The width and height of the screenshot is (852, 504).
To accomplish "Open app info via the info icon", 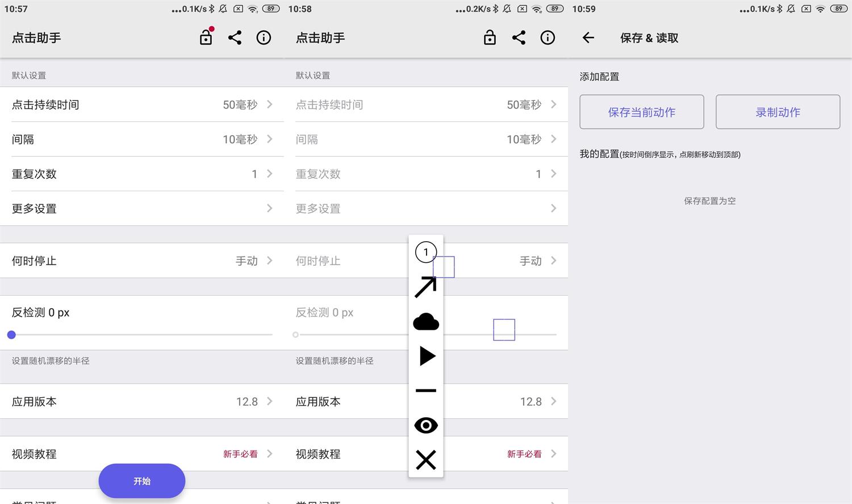I will [x=264, y=37].
